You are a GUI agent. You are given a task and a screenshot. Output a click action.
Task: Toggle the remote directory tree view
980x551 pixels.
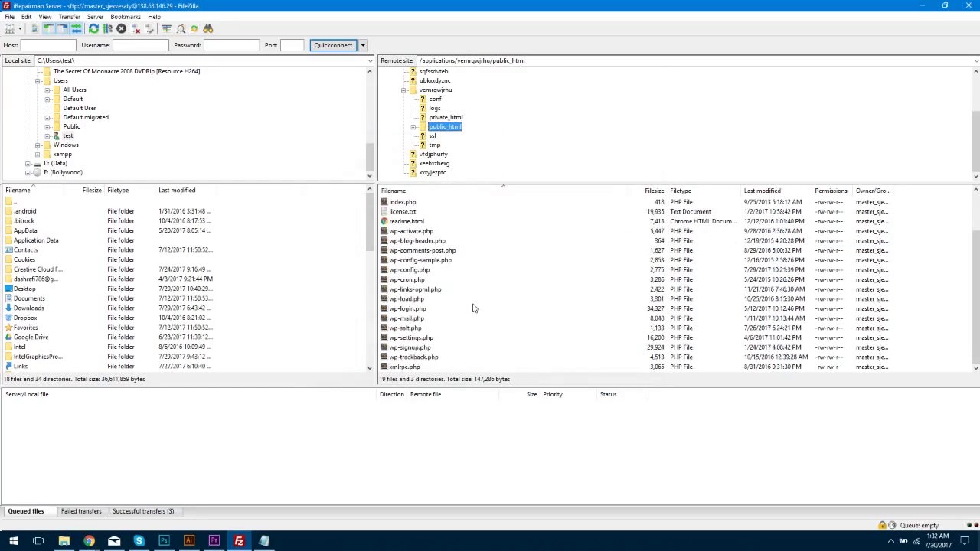click(62, 28)
